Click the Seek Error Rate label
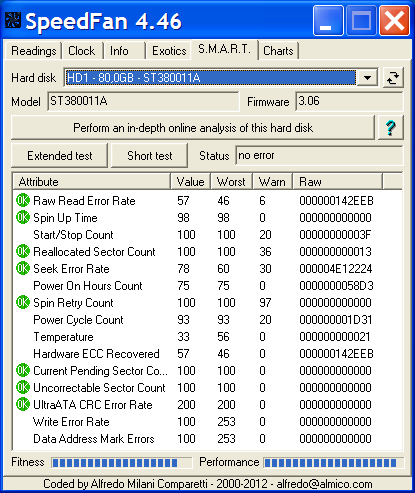Image resolution: width=415 pixels, height=493 pixels. pyautogui.click(x=71, y=269)
